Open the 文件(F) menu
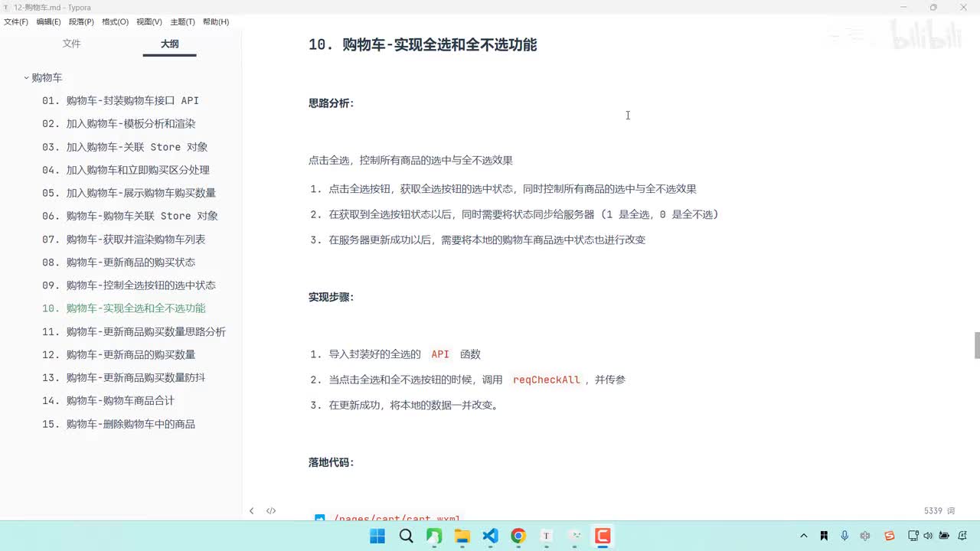The height and width of the screenshot is (551, 980). (x=16, y=22)
